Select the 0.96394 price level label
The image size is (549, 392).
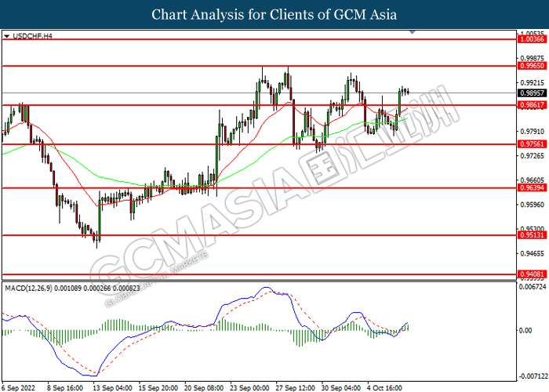(532, 188)
